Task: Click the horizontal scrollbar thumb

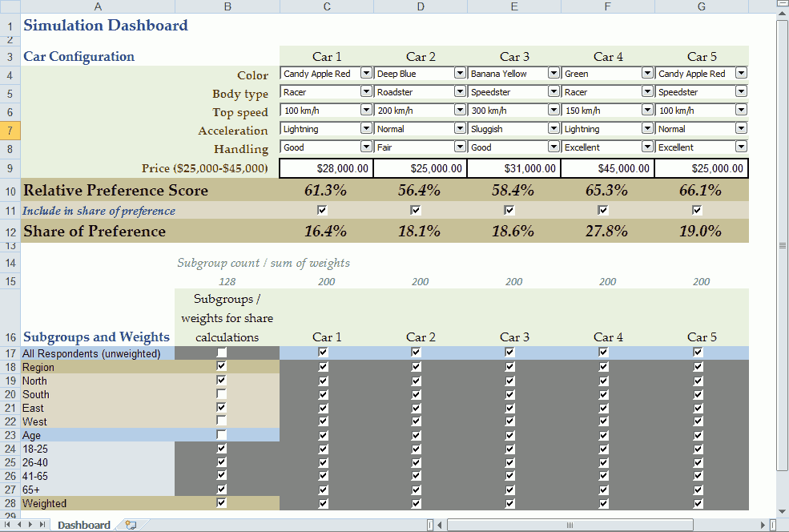Action: click(x=570, y=525)
